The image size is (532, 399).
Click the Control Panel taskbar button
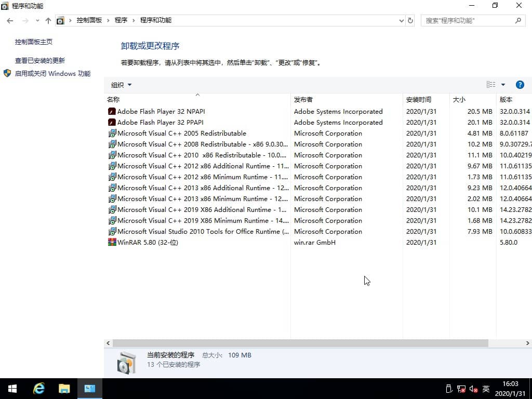pyautogui.click(x=89, y=389)
